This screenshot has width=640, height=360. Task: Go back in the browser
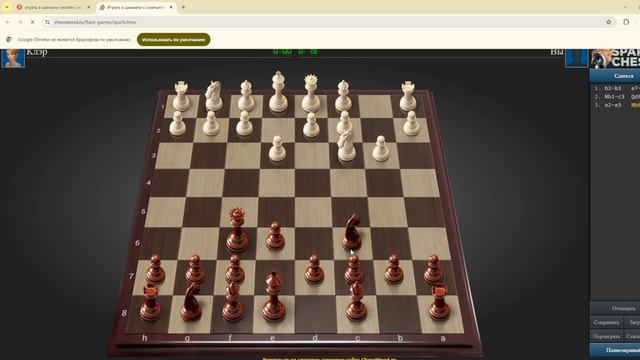point(8,22)
